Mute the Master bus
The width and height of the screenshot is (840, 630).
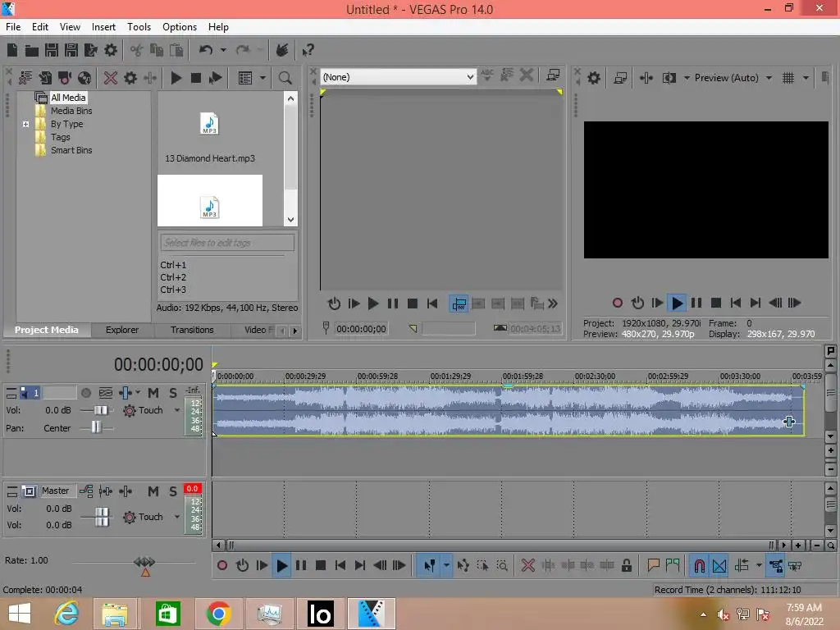[153, 491]
